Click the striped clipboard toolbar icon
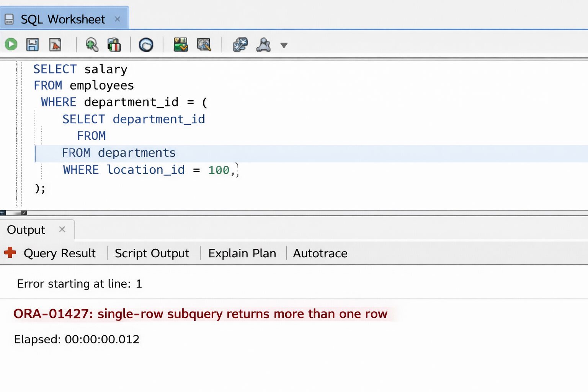Viewport: 588px width, 392px height. coord(114,45)
